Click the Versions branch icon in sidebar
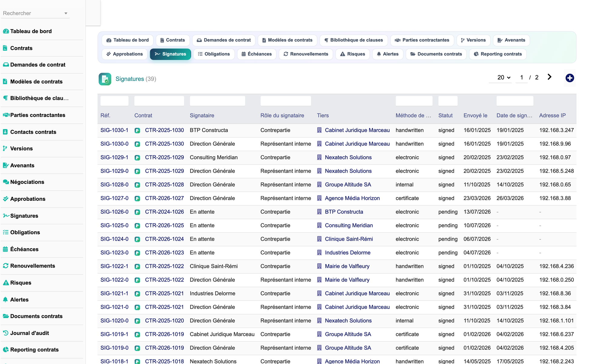The image size is (589, 364). pos(5,148)
